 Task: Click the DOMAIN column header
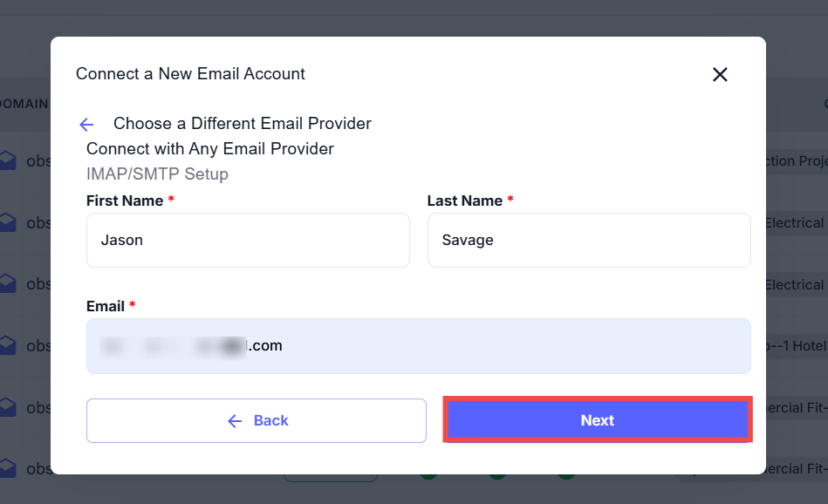[x=24, y=104]
